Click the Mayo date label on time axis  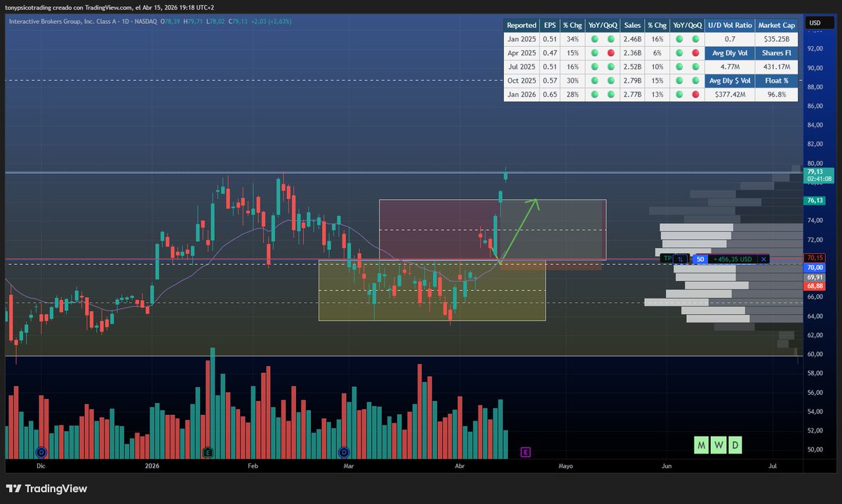[x=566, y=465]
